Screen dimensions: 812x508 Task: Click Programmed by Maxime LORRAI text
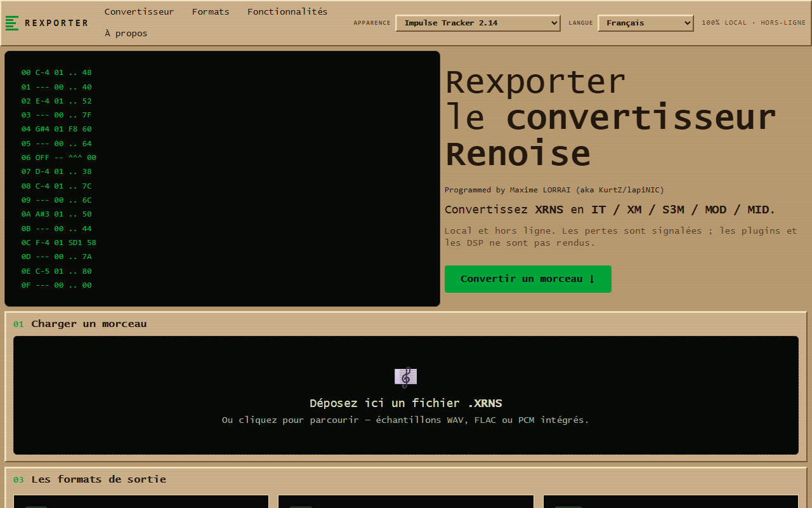(x=554, y=190)
